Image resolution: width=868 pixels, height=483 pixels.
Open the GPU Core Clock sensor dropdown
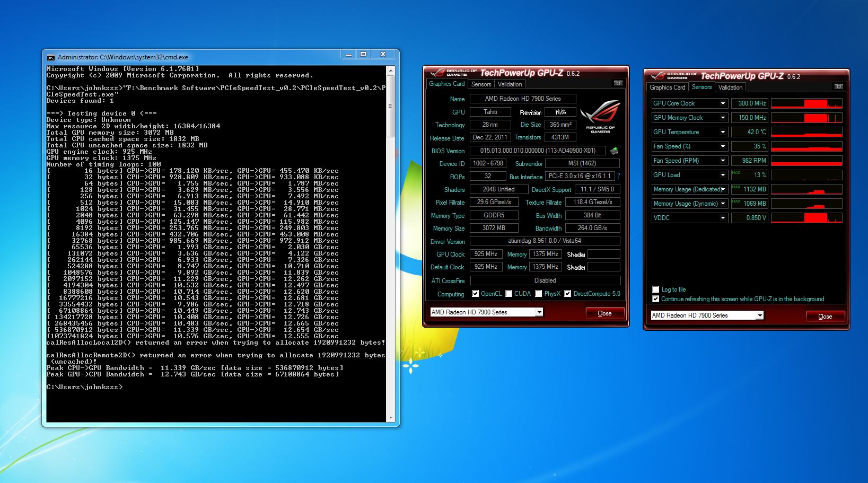(723, 103)
